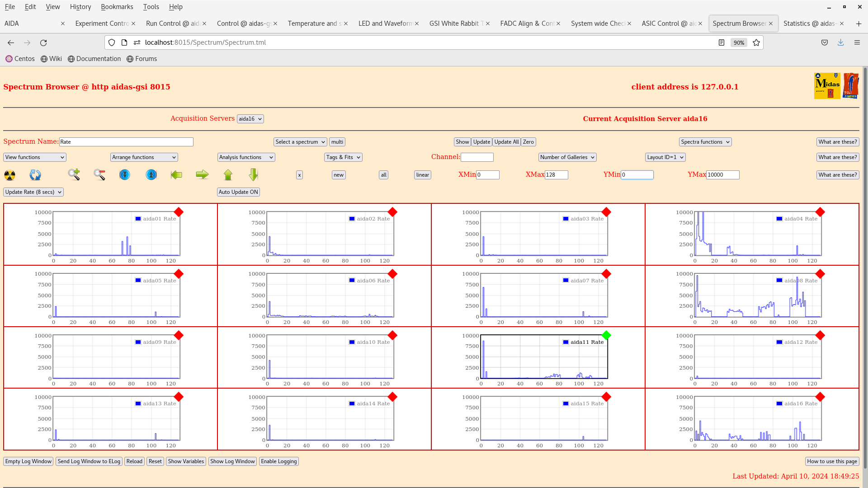Open the Layout ID=1 dropdown
The width and height of the screenshot is (868, 488).
665,157
